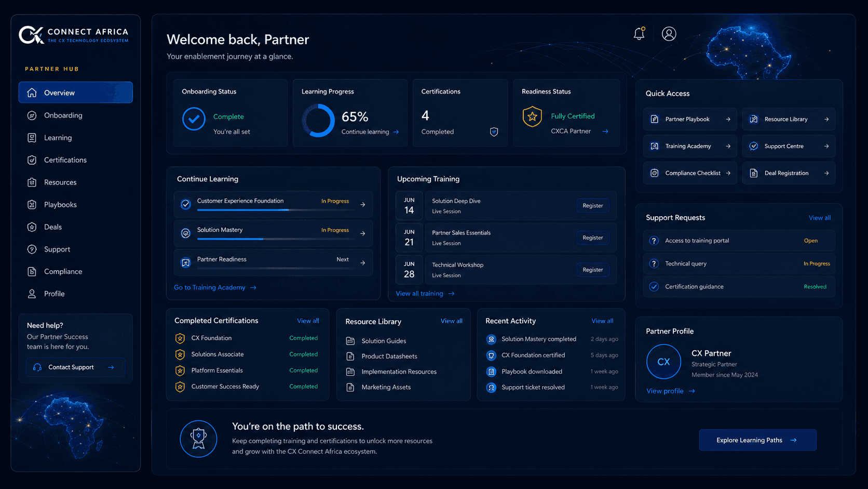Click the CX Partner profile avatar

click(x=663, y=362)
